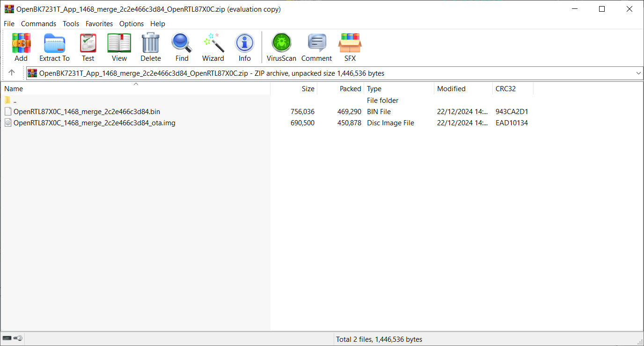Sort by the Modified column header
This screenshot has height=346, width=644.
click(x=463, y=88)
